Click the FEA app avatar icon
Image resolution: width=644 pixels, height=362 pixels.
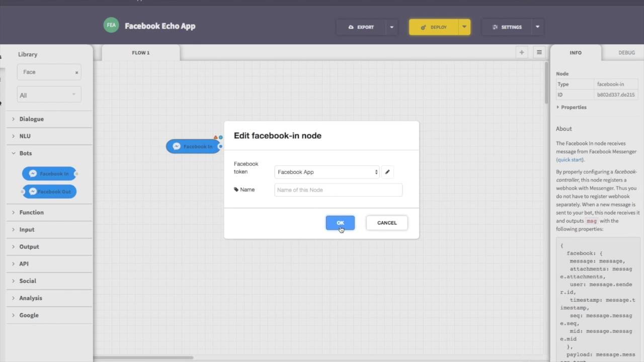111,25
